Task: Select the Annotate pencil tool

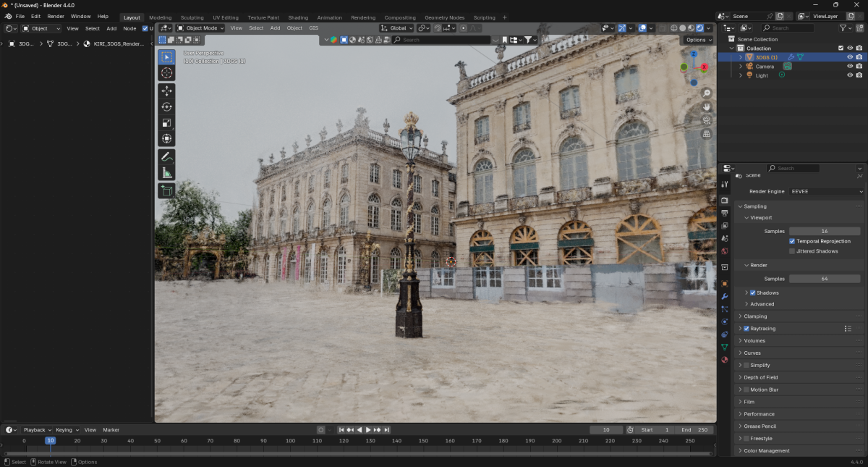Action: click(x=166, y=156)
